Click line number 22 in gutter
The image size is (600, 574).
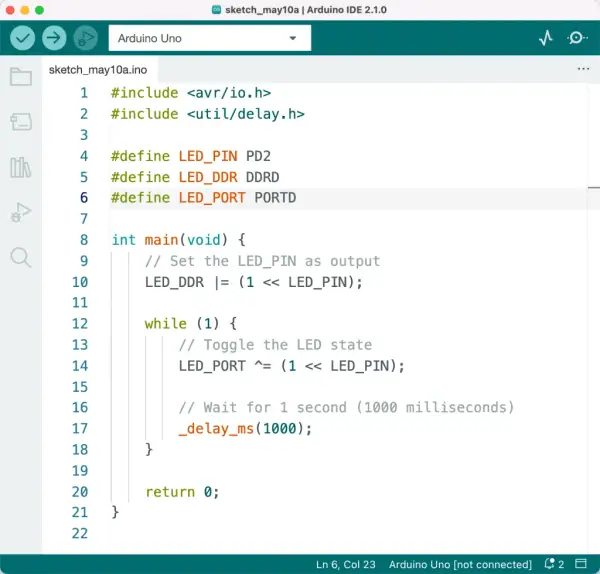(x=80, y=533)
